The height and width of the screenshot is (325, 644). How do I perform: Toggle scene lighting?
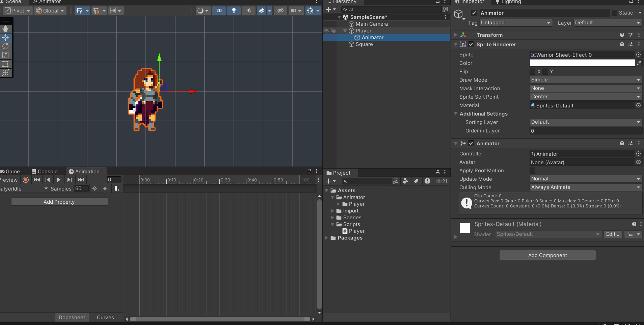tap(234, 10)
